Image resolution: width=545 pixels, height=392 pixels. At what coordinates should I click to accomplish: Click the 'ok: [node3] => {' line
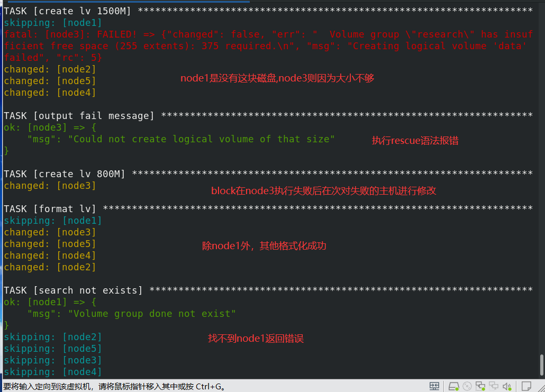click(50, 127)
